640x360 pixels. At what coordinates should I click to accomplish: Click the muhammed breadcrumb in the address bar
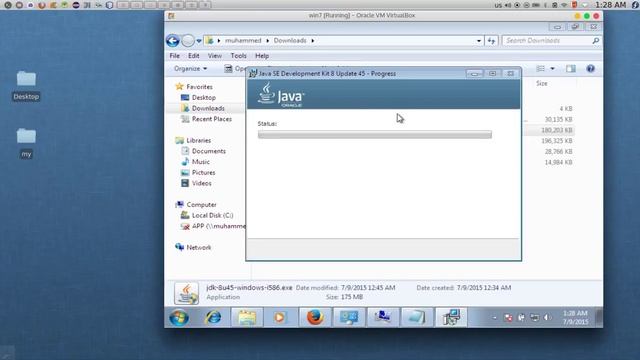tap(243, 40)
